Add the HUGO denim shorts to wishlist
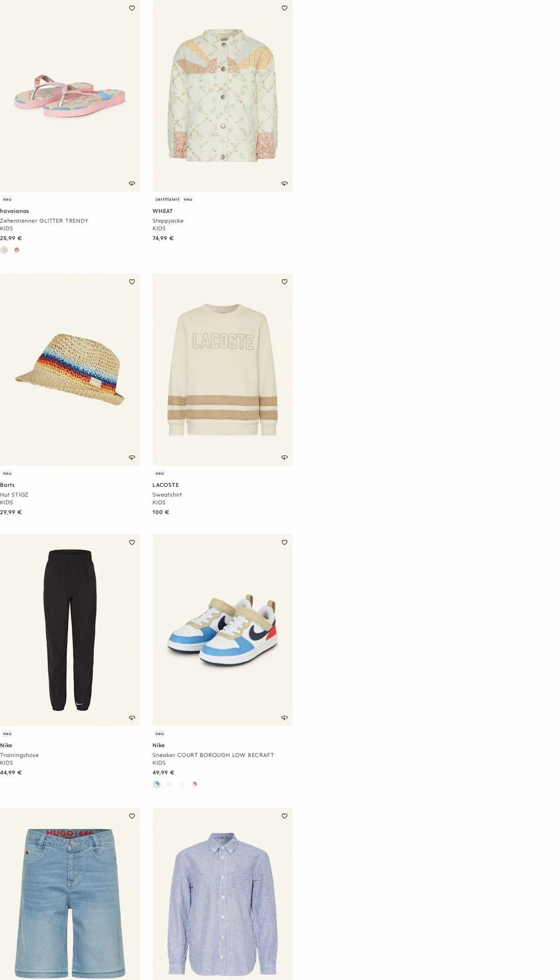 click(x=132, y=816)
